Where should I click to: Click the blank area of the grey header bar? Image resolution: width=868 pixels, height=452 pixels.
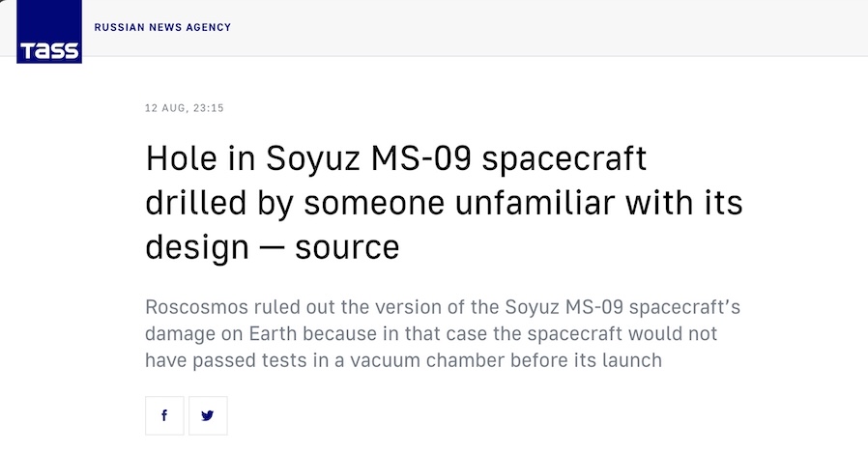[x=548, y=28]
